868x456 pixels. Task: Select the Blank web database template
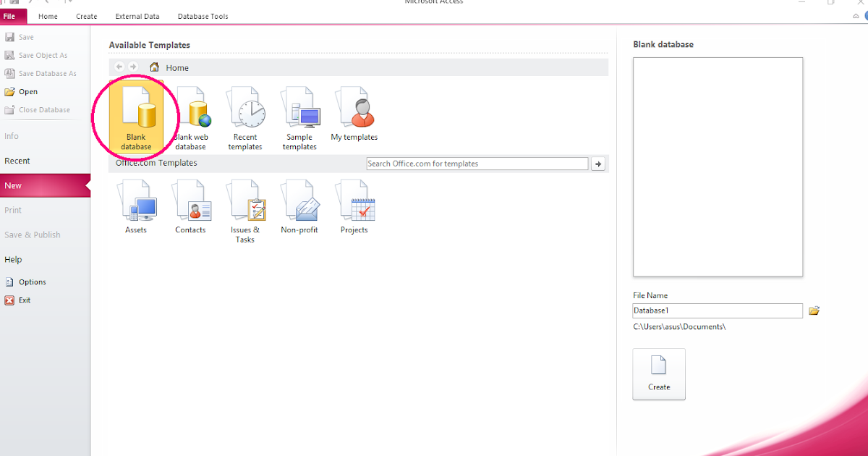[190, 116]
